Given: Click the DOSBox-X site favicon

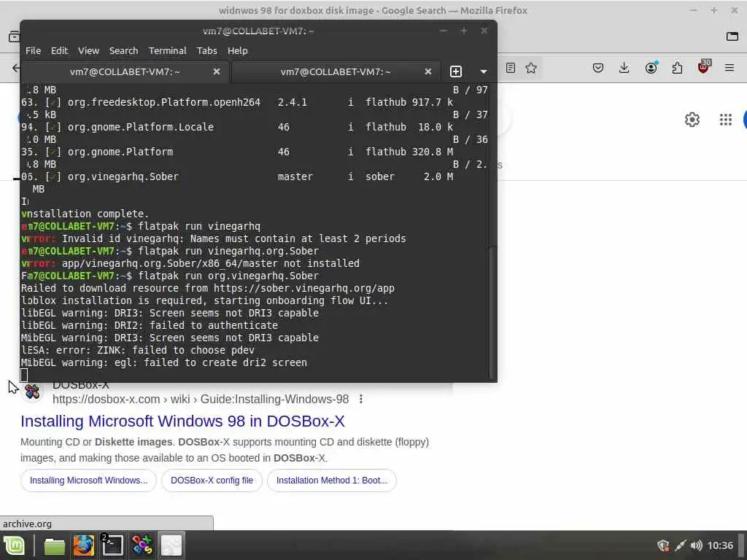Looking at the screenshot, I should click(x=32, y=392).
